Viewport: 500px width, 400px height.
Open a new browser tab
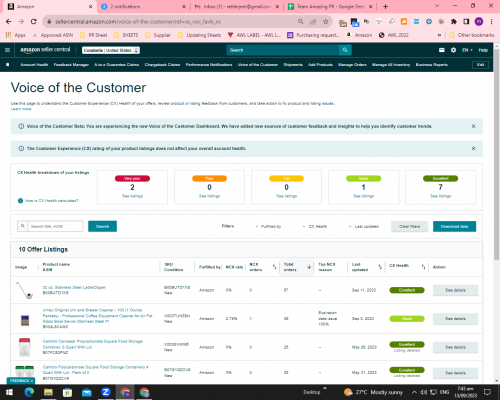[385, 6]
